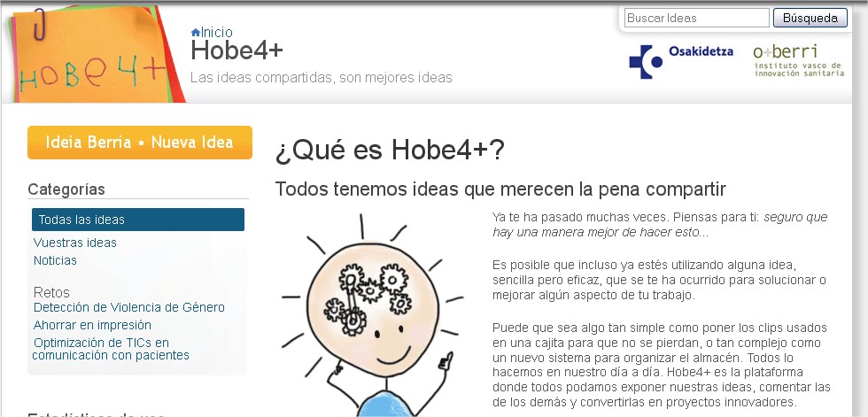868x417 pixels.
Task: Focus the Buscar Ideas search field
Action: 696,18
